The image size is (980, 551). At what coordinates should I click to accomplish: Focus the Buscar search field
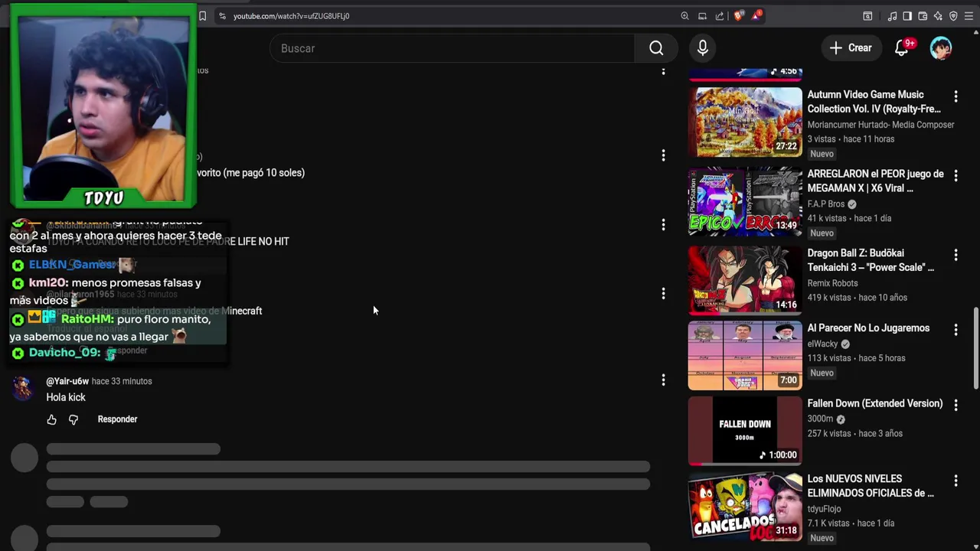tap(452, 48)
